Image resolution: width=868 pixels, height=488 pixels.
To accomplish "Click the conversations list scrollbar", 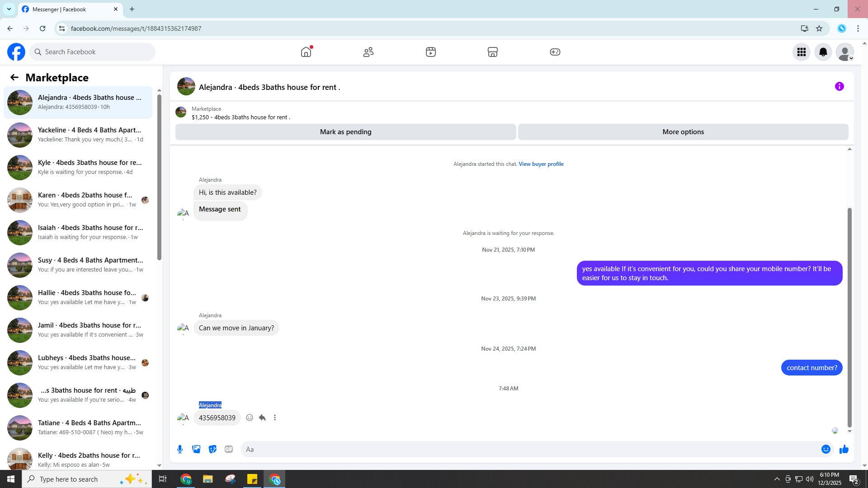I will click(159, 176).
